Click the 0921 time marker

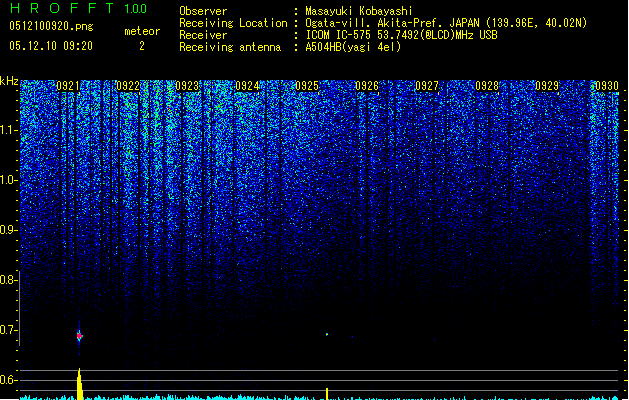coord(68,86)
